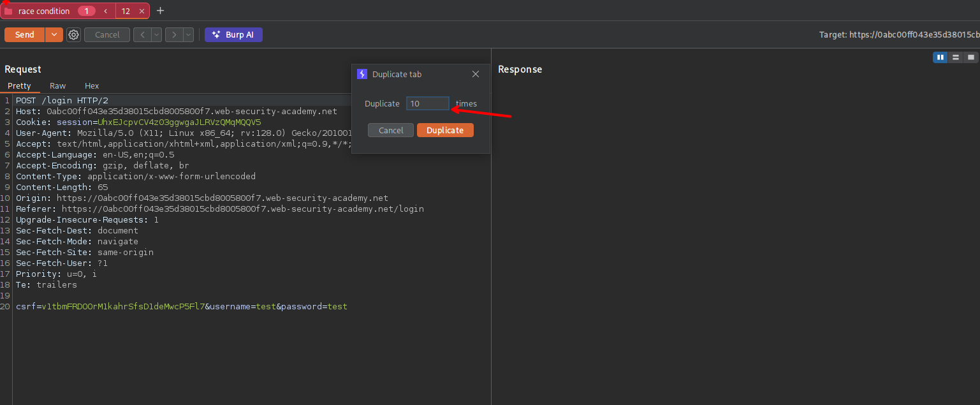Switch to the Raw request view tab
Image resolution: width=980 pixels, height=405 pixels.
tap(57, 86)
